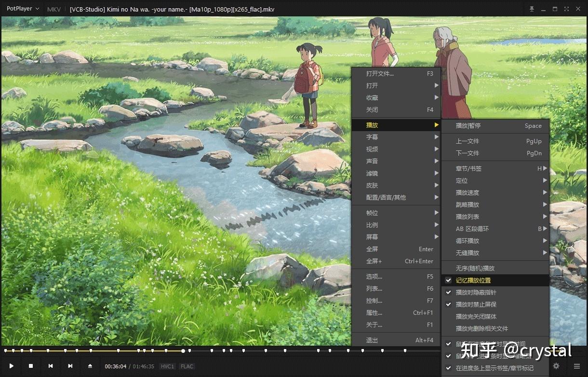Screen dimensions: 588x377
Task: Open the playlist hamburger icon
Action: [577, 366]
